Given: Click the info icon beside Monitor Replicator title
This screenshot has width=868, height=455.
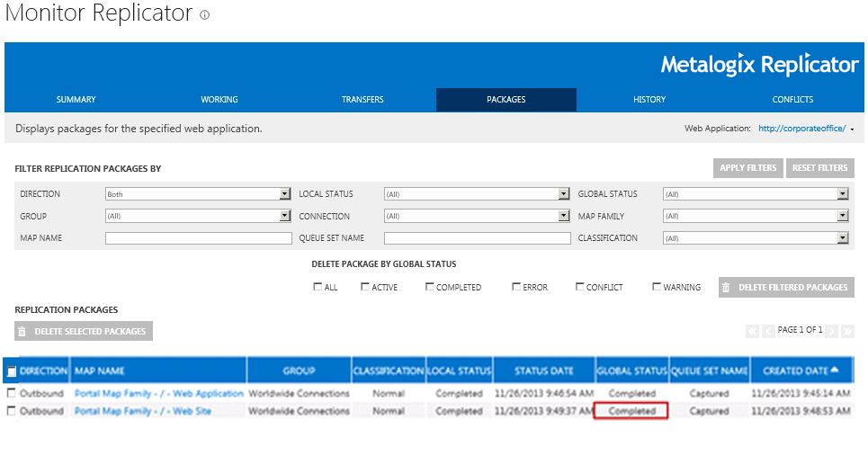Looking at the screenshot, I should [205, 15].
